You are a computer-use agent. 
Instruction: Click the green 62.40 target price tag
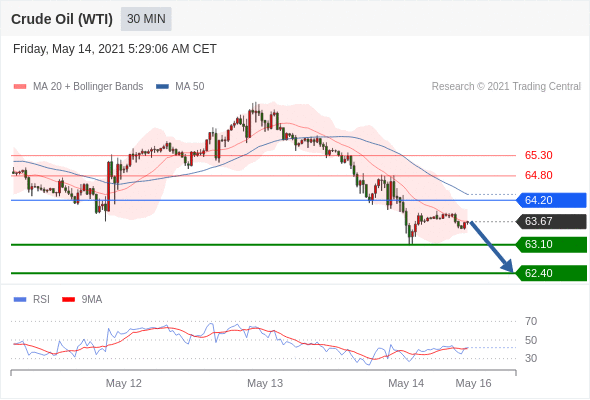[551, 273]
